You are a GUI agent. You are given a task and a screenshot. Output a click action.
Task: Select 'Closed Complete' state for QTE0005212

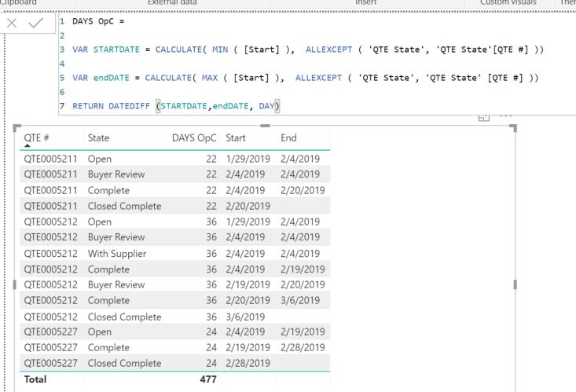tap(124, 317)
